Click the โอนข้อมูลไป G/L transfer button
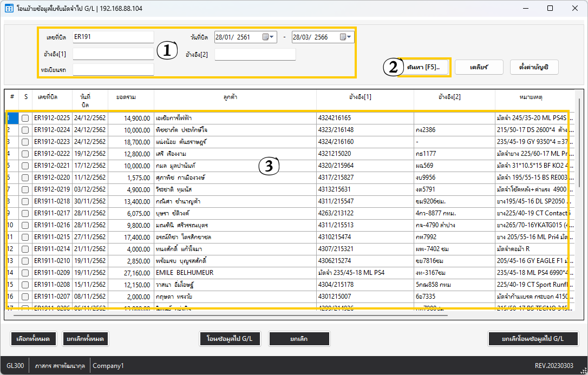 click(230, 339)
